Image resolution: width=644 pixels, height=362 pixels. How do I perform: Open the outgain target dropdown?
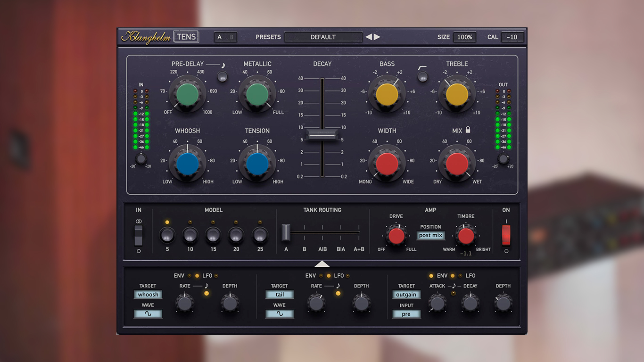coord(406,295)
